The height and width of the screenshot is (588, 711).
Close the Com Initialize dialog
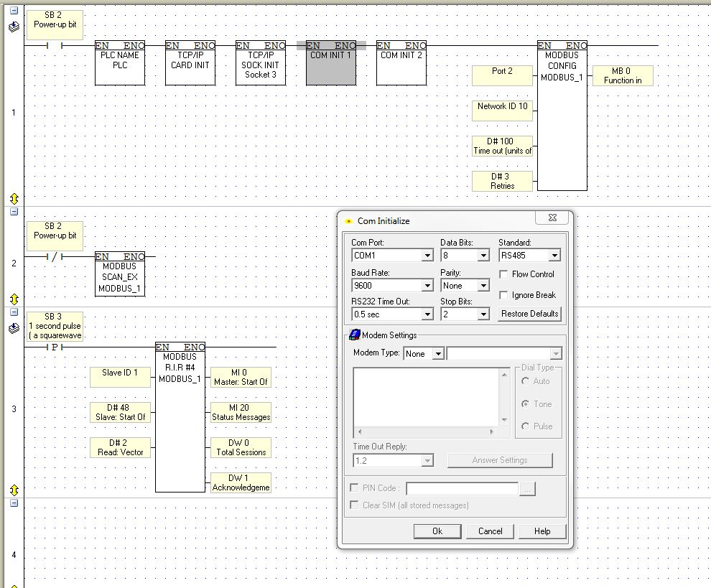point(552,218)
